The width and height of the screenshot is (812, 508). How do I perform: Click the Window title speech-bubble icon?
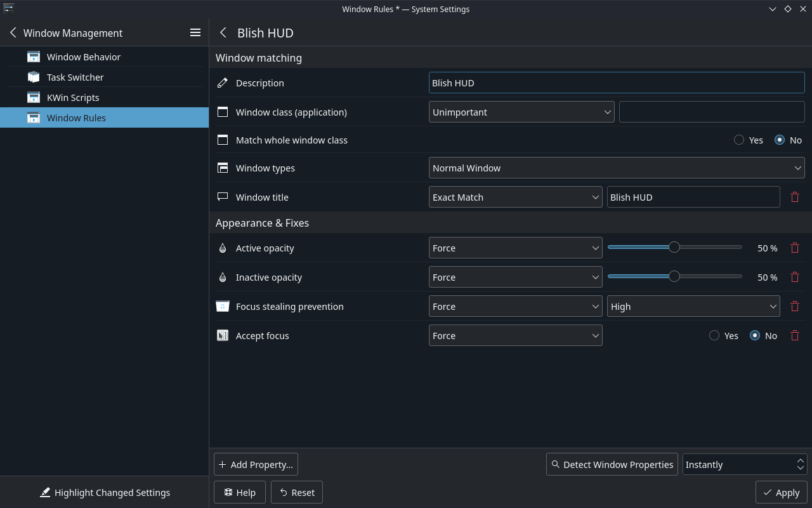(223, 197)
